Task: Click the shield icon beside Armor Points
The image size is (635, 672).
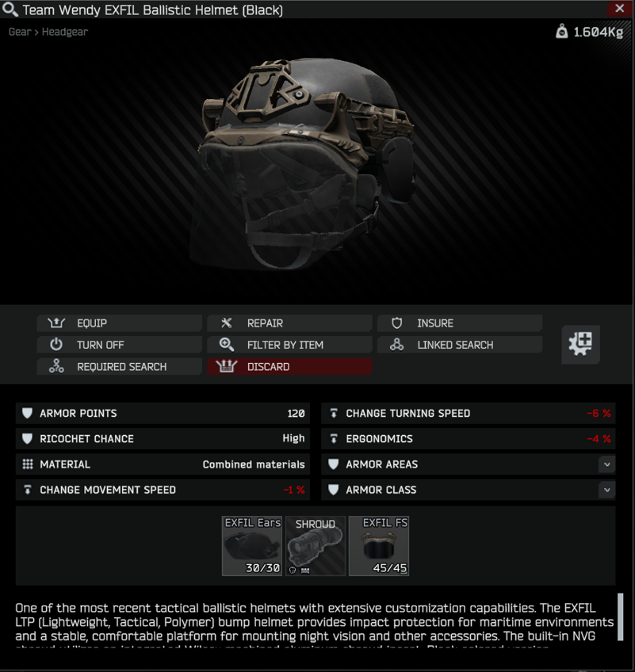Action: (28, 413)
